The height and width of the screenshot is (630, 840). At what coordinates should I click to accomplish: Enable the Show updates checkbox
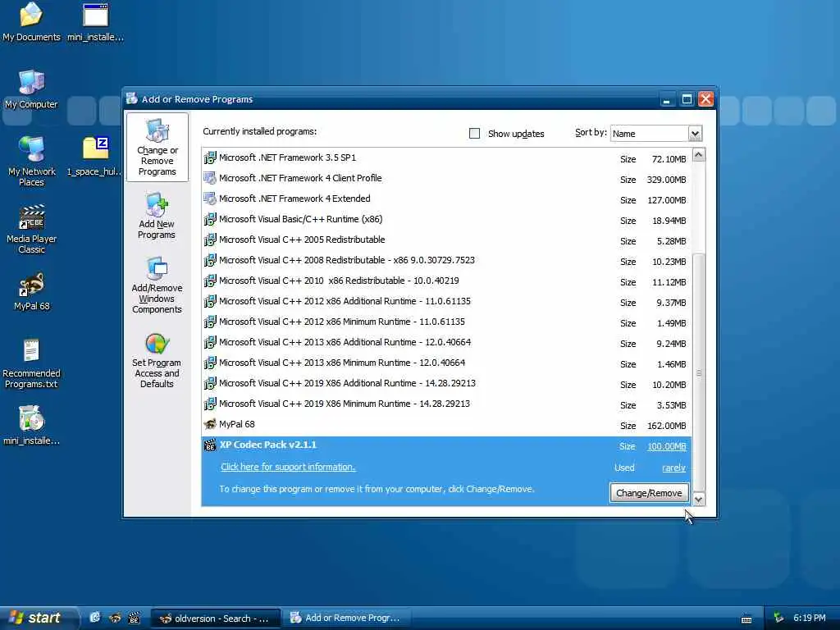click(x=475, y=134)
